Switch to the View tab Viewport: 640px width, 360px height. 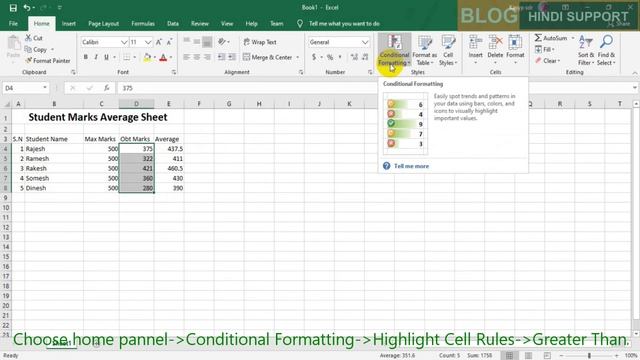click(227, 24)
